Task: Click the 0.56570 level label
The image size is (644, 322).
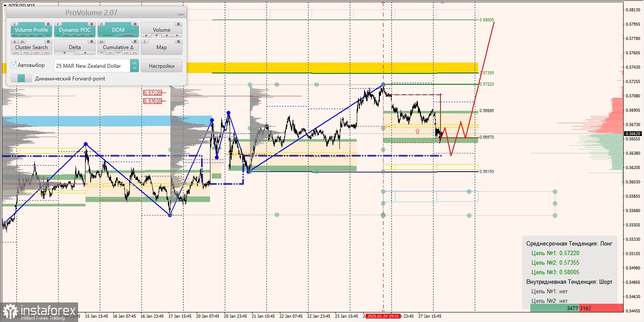Action: pos(486,137)
